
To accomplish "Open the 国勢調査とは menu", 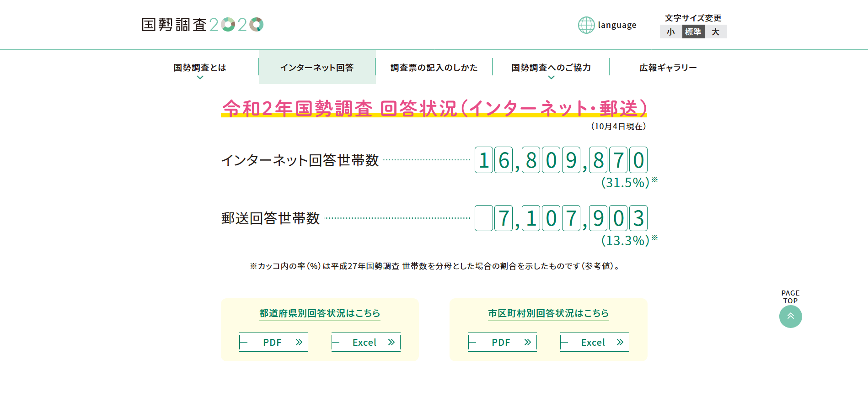I will click(x=200, y=68).
